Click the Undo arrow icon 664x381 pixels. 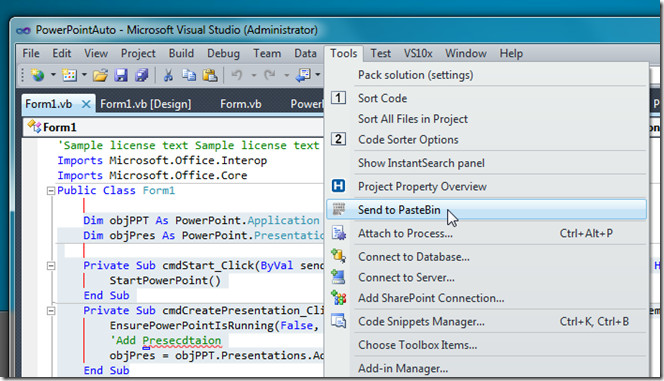click(x=236, y=75)
